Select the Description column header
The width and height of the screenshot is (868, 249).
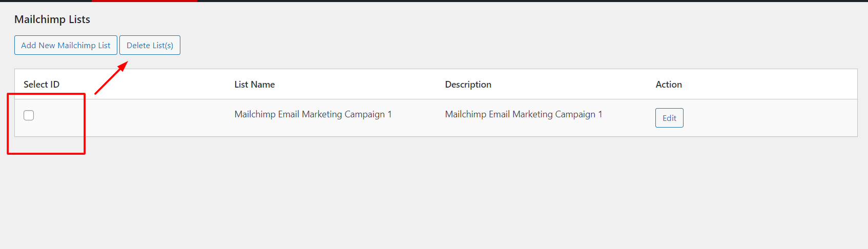pyautogui.click(x=468, y=85)
